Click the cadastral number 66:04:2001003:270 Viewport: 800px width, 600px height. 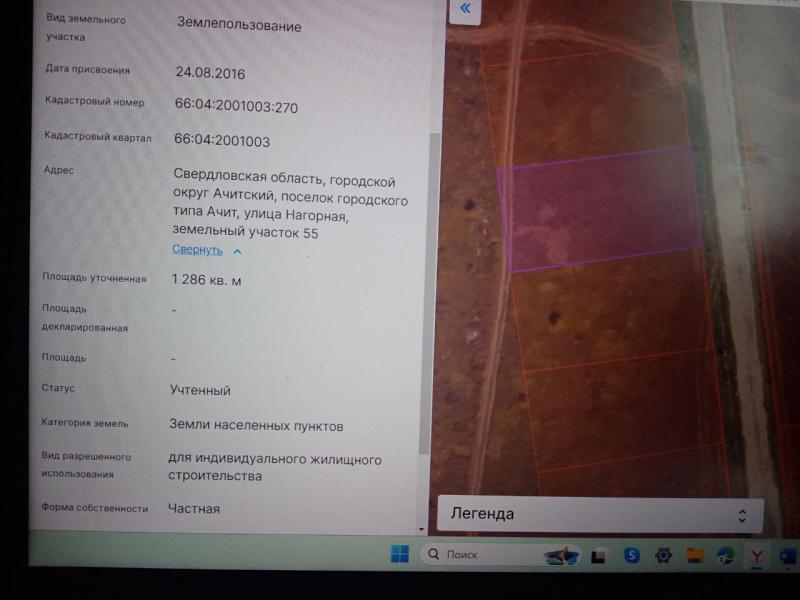[x=236, y=106]
